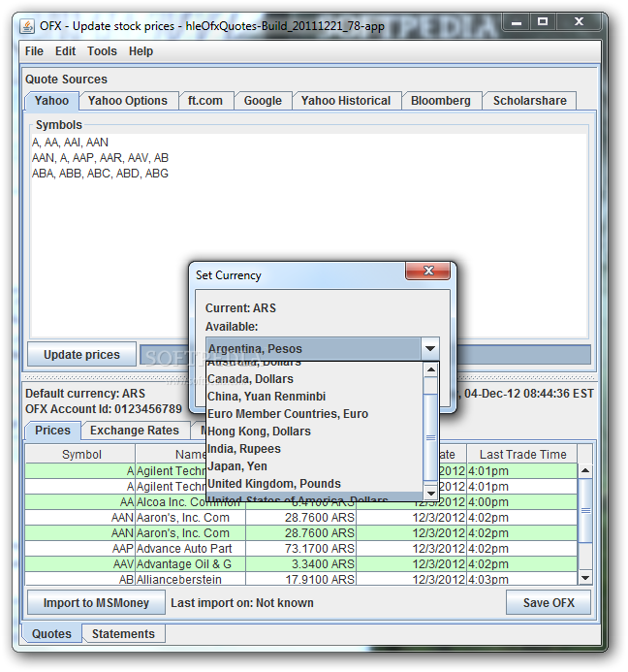
Task: Select Japan, Yen from the list
Action: point(314,466)
